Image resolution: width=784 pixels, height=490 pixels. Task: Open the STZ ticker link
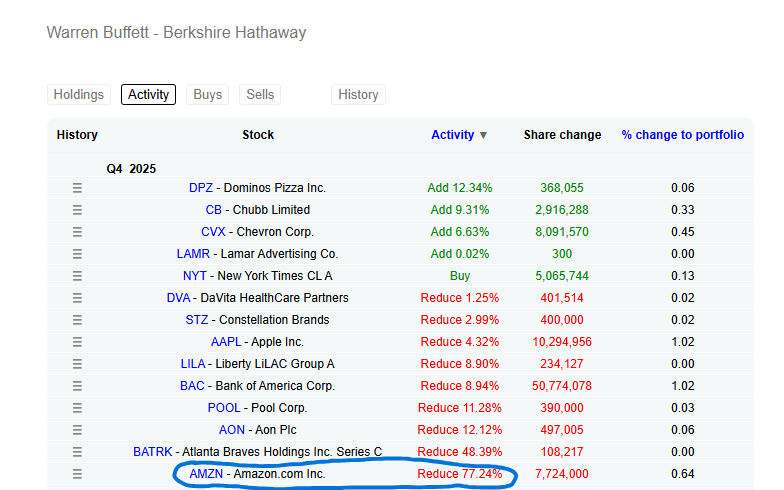point(196,320)
